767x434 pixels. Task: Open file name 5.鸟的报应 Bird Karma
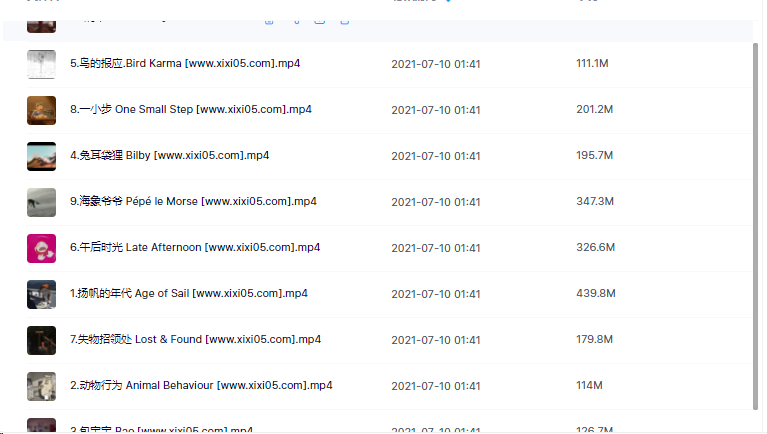(x=185, y=64)
